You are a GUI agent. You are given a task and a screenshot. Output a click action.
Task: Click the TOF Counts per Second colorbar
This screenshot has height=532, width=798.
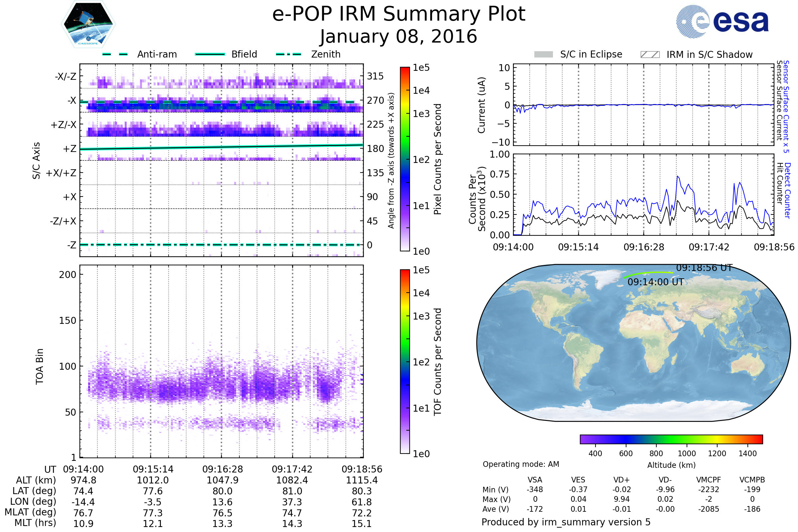(405, 361)
